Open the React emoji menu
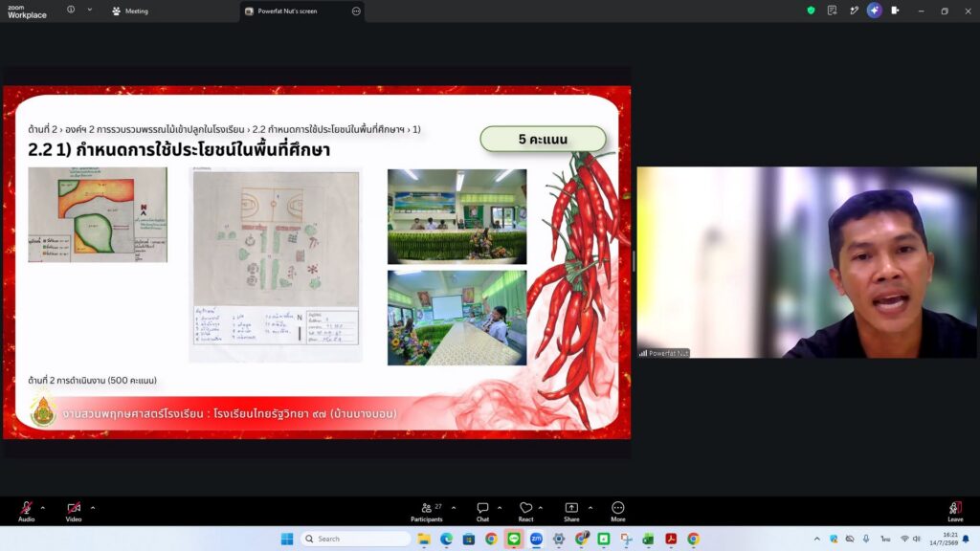 pyautogui.click(x=526, y=511)
